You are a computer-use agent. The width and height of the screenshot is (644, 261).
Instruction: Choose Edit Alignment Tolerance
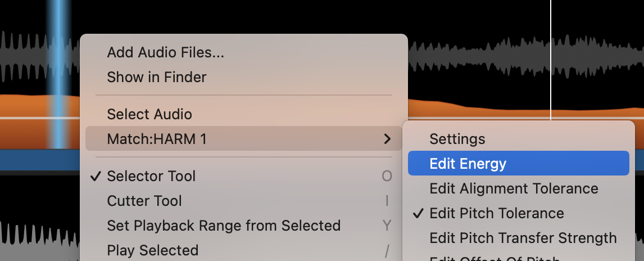pos(514,188)
